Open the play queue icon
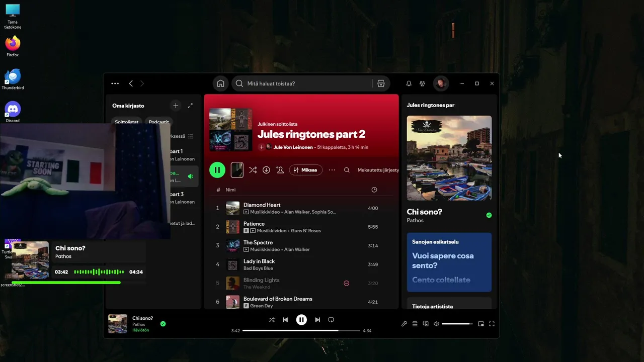The width and height of the screenshot is (644, 362). coord(415,324)
